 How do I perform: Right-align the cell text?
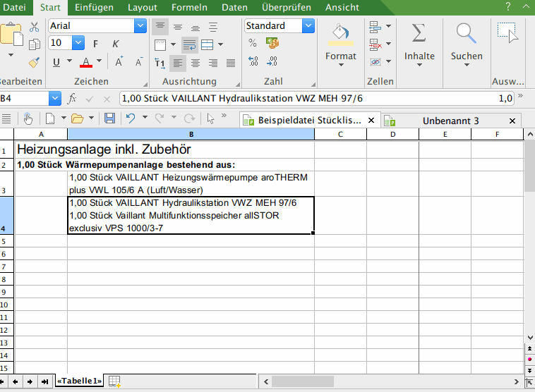pyautogui.click(x=213, y=63)
